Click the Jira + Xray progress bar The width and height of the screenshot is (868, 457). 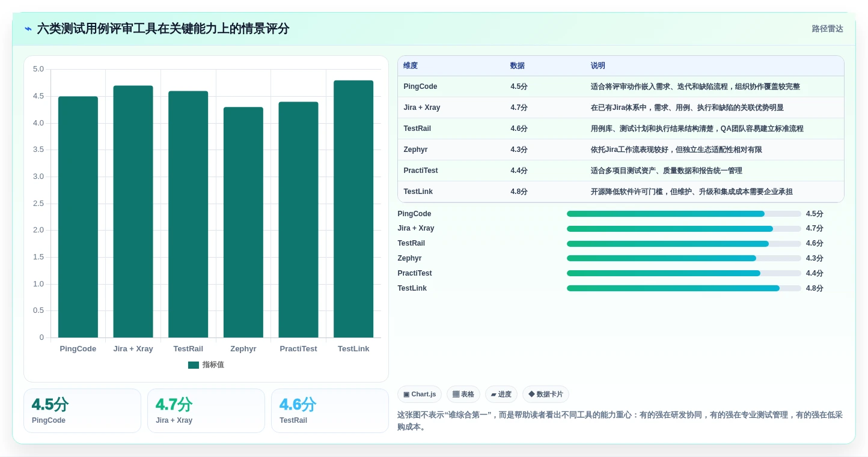point(684,229)
